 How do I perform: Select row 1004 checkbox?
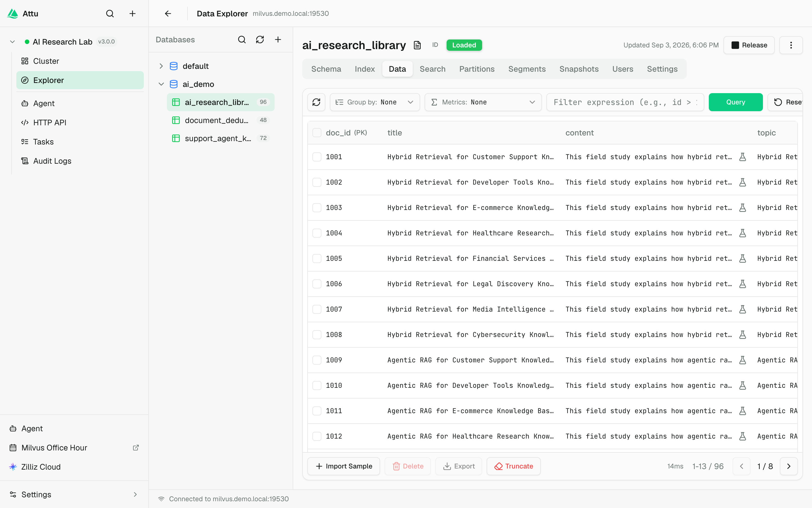317,233
